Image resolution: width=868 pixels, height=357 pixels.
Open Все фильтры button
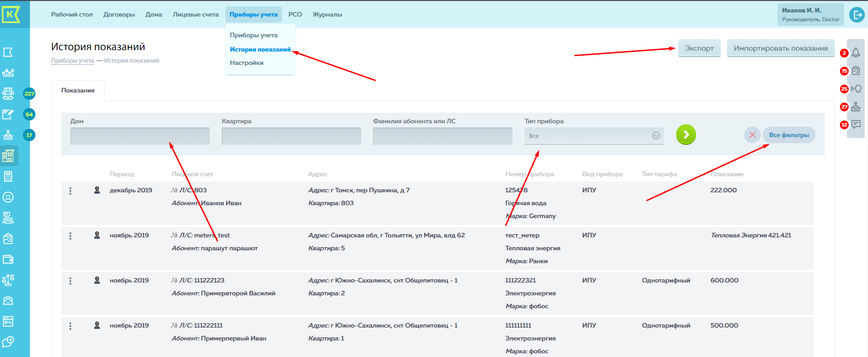(789, 135)
